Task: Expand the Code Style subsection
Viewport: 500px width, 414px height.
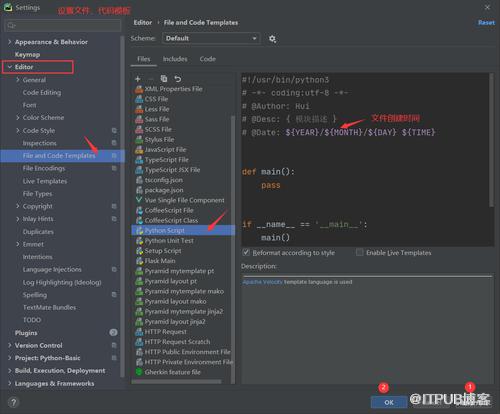Action: (18, 130)
